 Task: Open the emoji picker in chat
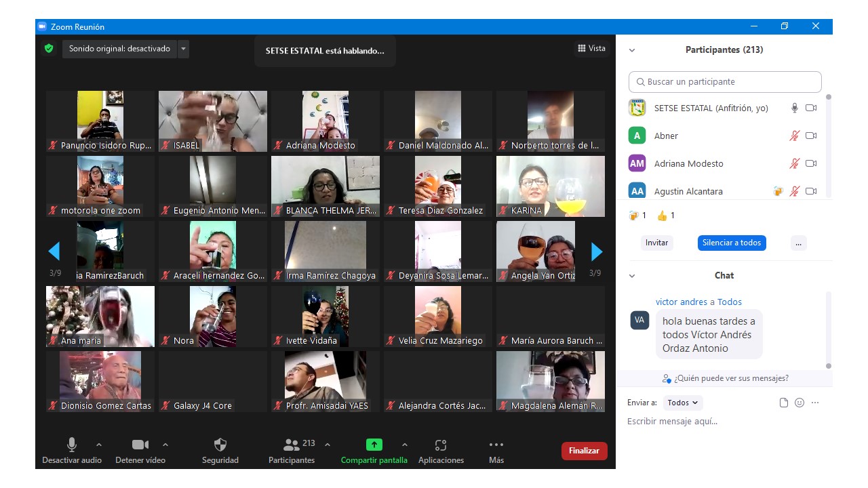(800, 403)
